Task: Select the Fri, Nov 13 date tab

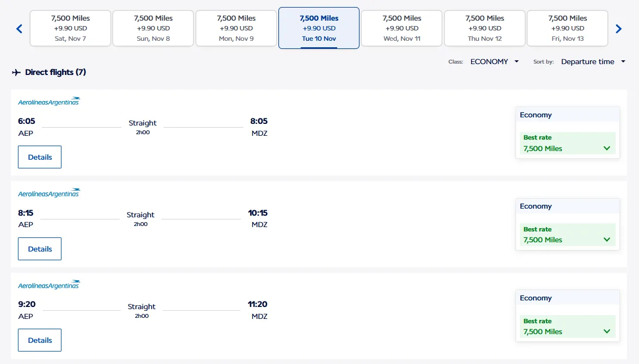Action: click(x=567, y=28)
